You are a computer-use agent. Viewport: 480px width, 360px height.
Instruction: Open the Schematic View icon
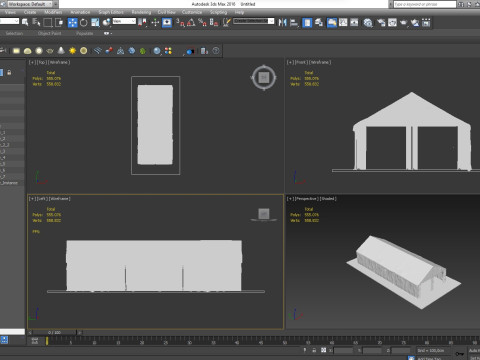354,22
